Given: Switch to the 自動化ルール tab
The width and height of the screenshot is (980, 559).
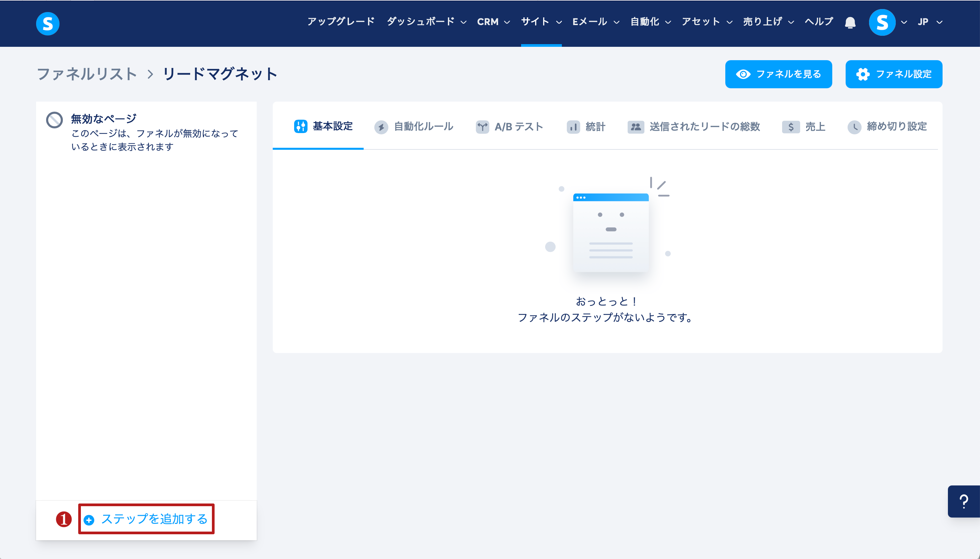Looking at the screenshot, I should click(x=414, y=127).
